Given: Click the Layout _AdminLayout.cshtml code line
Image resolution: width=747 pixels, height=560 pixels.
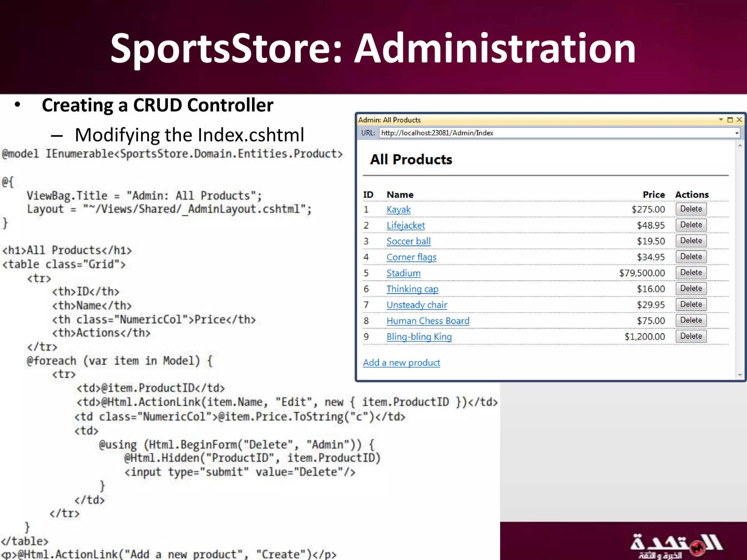Looking at the screenshot, I should [x=169, y=209].
